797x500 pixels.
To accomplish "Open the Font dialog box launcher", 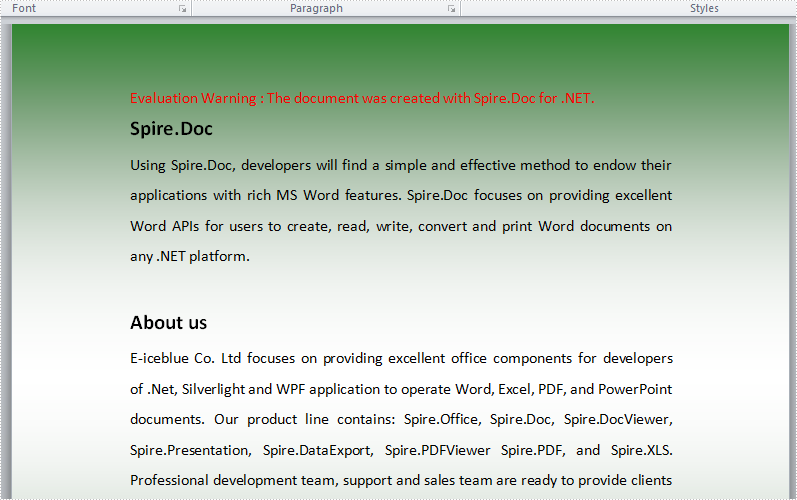I will tap(182, 9).
